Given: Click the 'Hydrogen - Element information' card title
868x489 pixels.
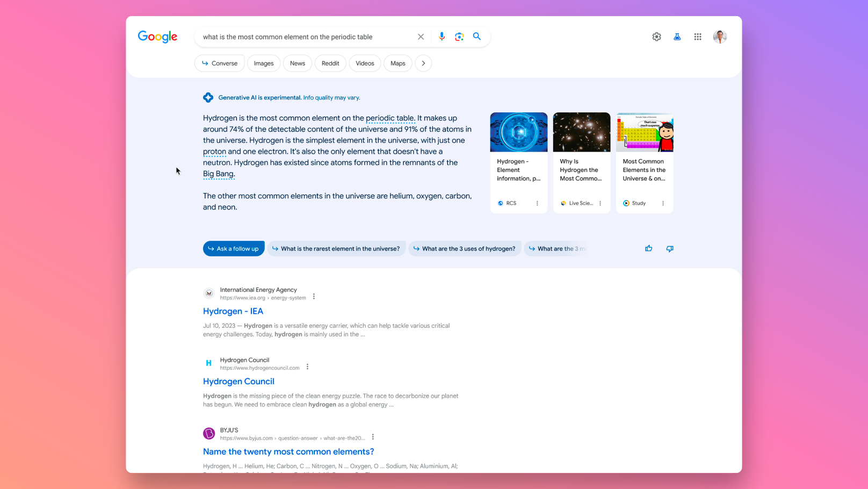Looking at the screenshot, I should (x=519, y=170).
